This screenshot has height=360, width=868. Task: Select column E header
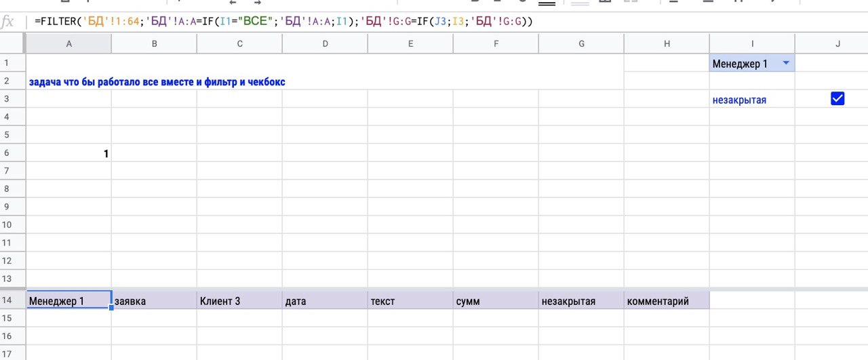pyautogui.click(x=410, y=43)
